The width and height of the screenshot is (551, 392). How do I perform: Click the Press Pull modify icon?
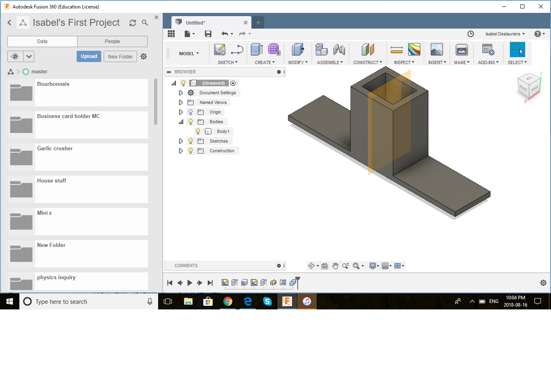coord(298,50)
